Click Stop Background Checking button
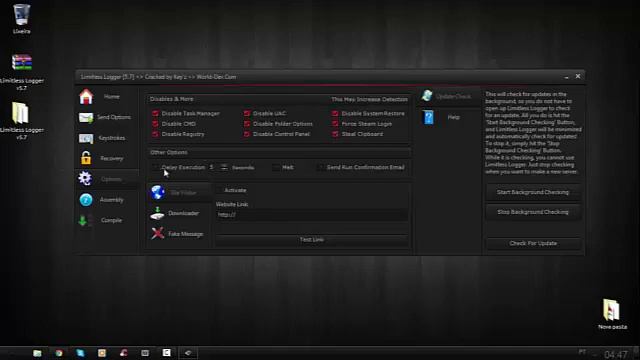 (533, 212)
